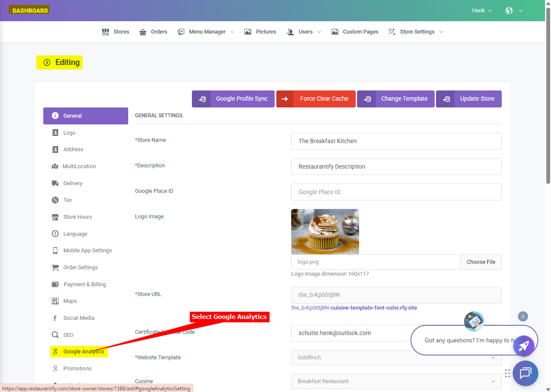This screenshot has height=392, width=551.
Task: Open the Website Template Goldfinch dropdown
Action: click(396, 358)
